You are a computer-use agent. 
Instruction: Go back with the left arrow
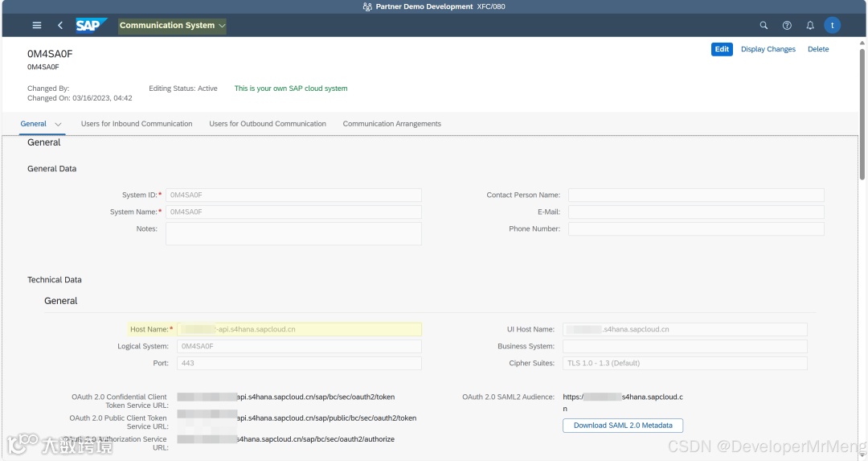pos(60,26)
